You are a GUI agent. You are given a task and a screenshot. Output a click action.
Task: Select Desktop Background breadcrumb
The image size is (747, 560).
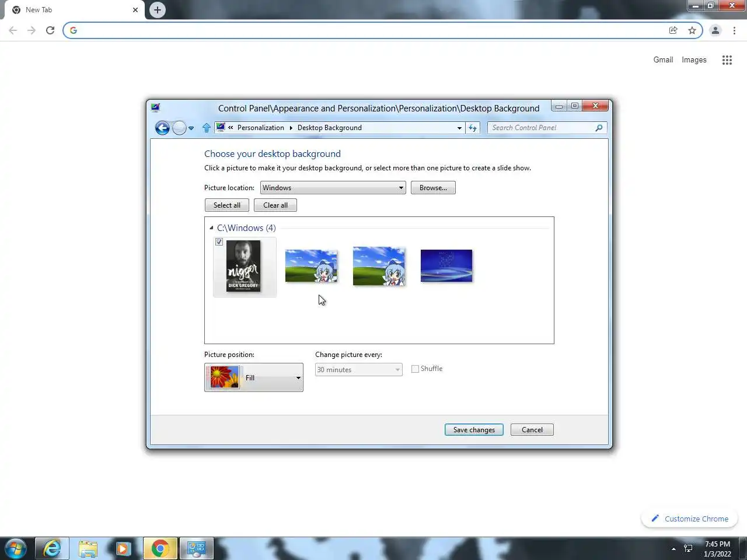click(x=330, y=128)
